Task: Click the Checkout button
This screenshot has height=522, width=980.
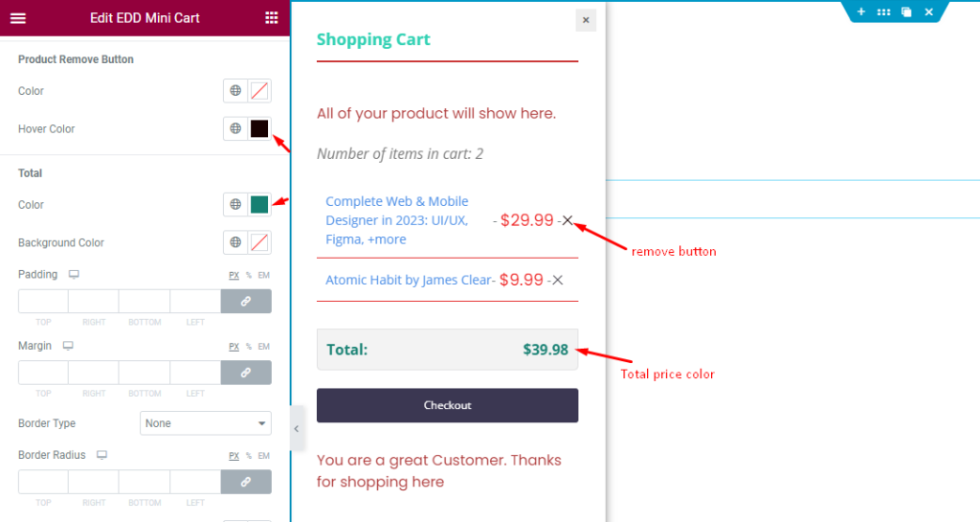Action: [448, 405]
